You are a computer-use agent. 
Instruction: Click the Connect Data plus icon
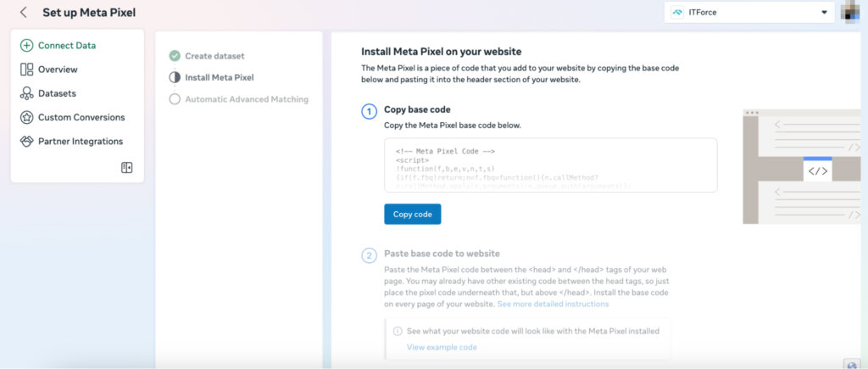tap(26, 46)
